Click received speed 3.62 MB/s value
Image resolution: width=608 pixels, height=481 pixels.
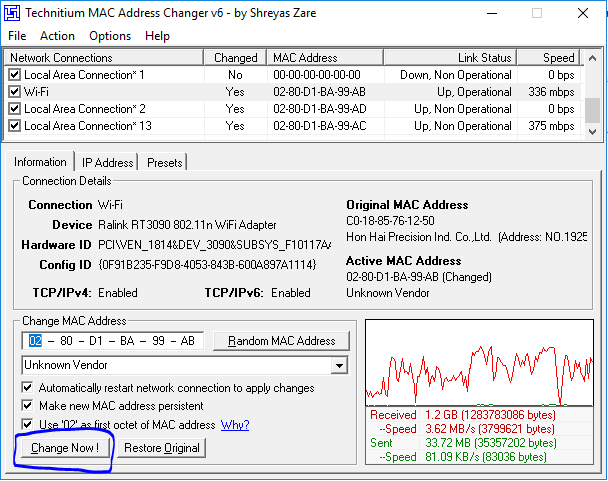pos(490,429)
